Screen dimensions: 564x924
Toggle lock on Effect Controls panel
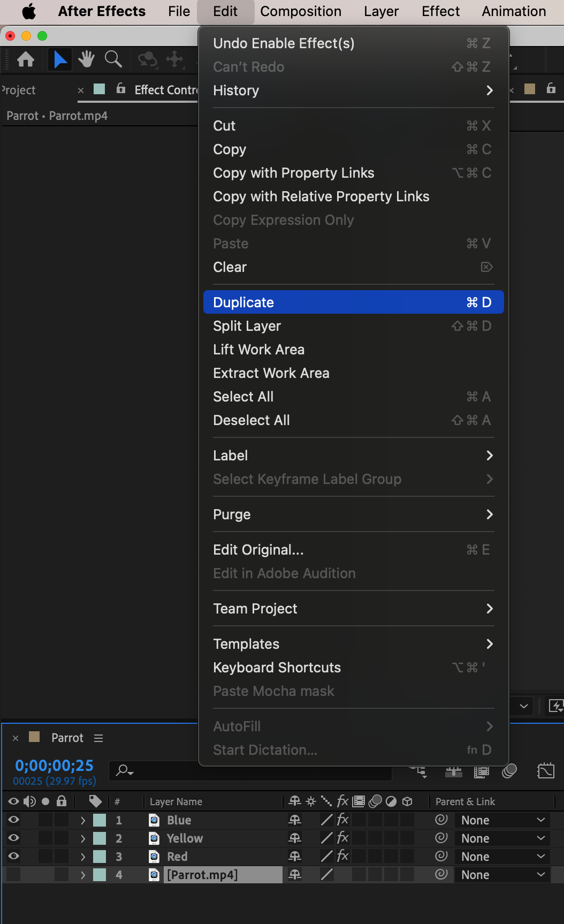click(121, 88)
